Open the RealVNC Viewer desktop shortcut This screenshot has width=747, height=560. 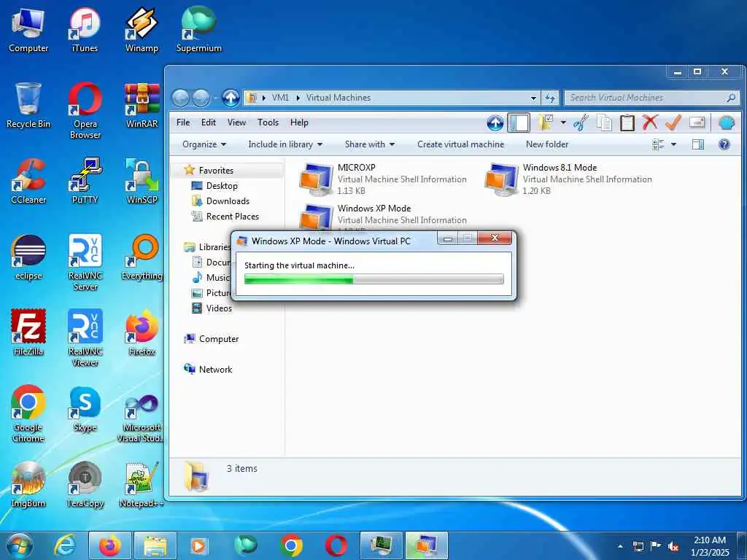coord(85,338)
